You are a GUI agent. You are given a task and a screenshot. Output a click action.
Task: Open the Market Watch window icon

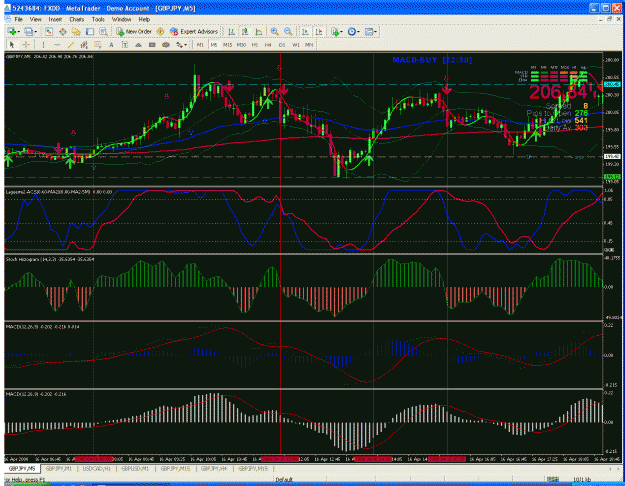pos(49,32)
